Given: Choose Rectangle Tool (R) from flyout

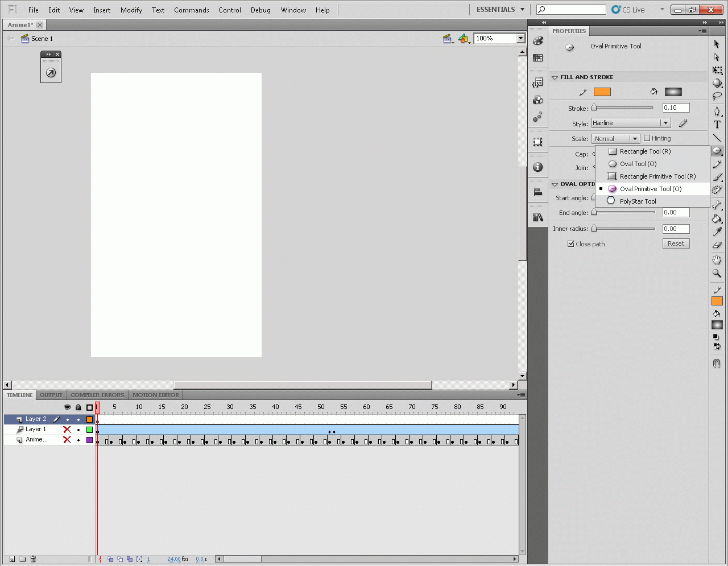Looking at the screenshot, I should pos(652,151).
